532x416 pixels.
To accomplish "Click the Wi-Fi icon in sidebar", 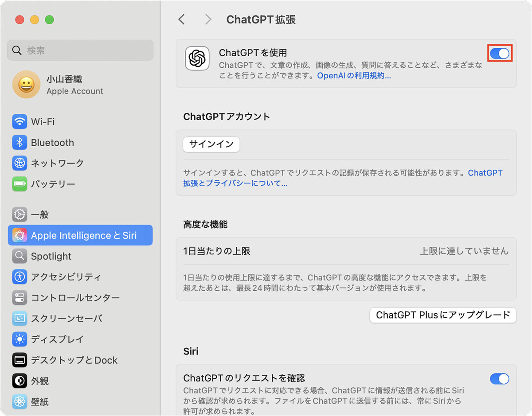I will click(20, 121).
